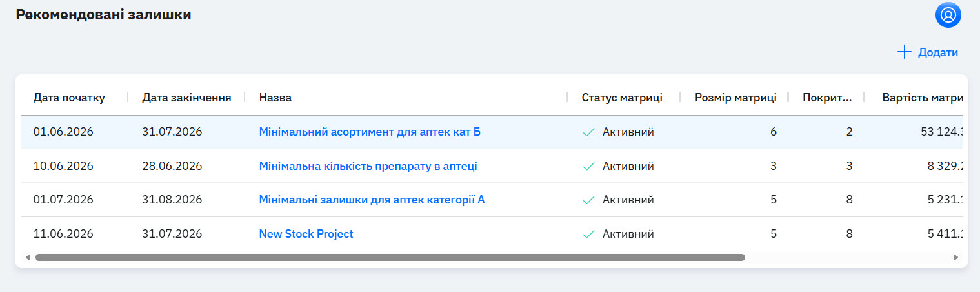Open Мінімальні залишки для аптек категорії А link
This screenshot has height=292, width=980.
pos(372,200)
